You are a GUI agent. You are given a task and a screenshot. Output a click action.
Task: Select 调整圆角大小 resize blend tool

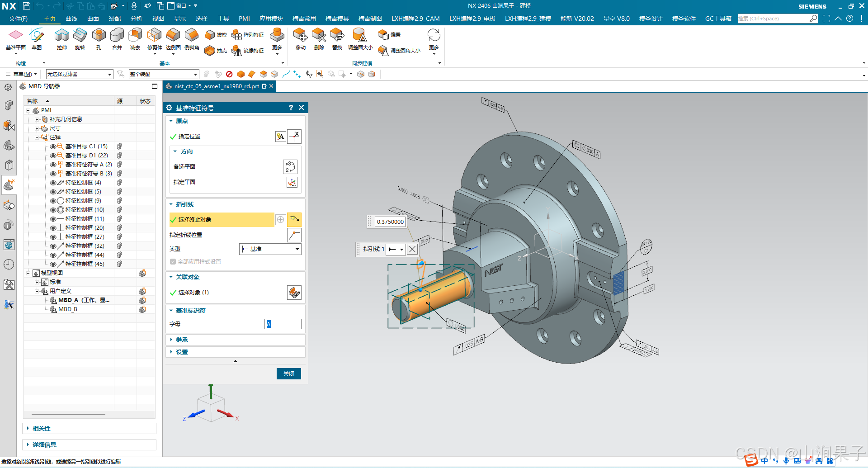click(x=399, y=51)
